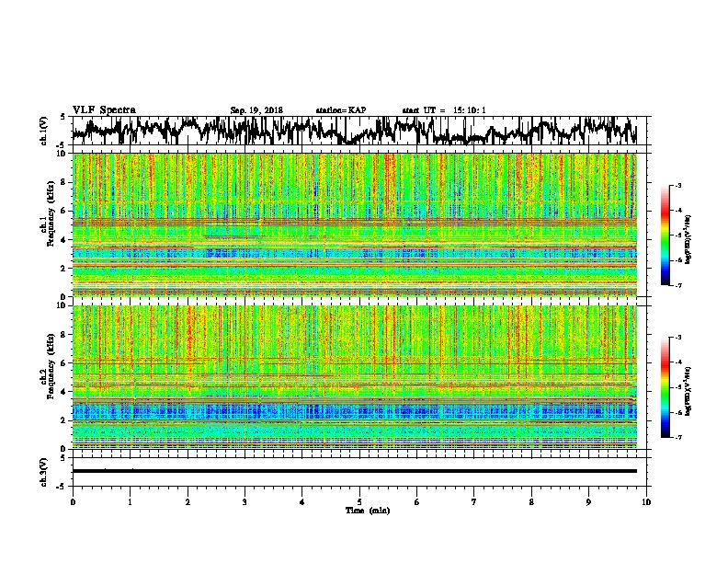The width and height of the screenshot is (728, 563).
Task: Click the "station=KAP" label
Action: [341, 110]
